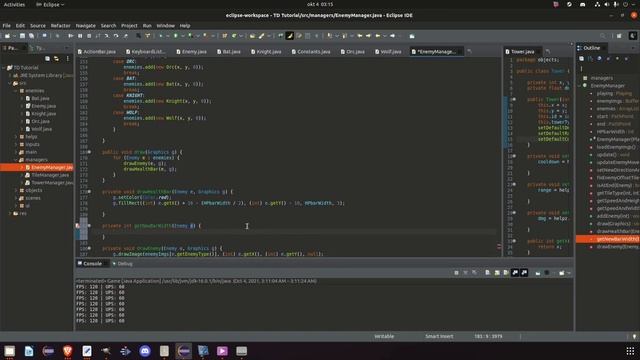
Task: Open Package Explorer view menu three dots
Action: tap(68, 59)
